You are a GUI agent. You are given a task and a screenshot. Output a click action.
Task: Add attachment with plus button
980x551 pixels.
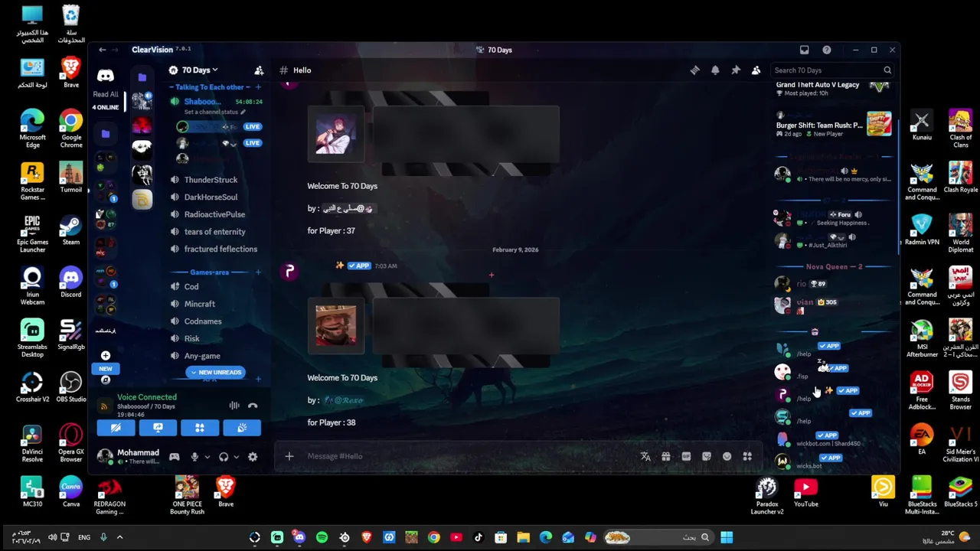(x=289, y=456)
